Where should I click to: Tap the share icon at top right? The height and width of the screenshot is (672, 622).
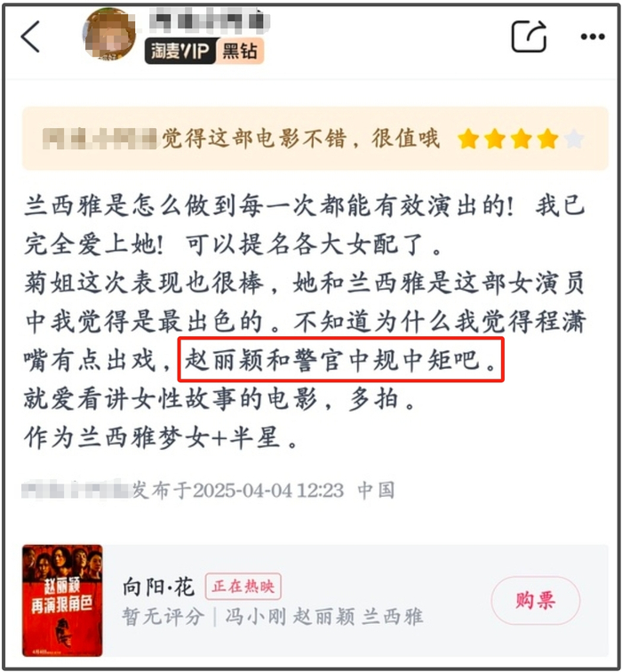click(529, 36)
